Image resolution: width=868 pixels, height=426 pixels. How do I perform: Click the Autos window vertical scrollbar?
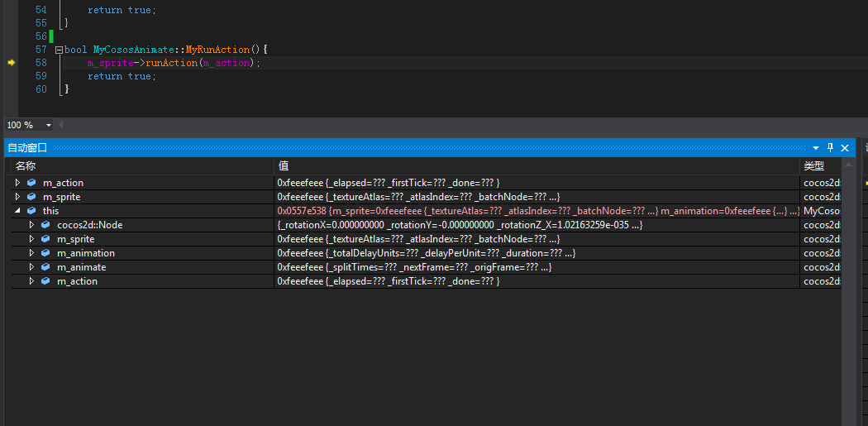(x=847, y=290)
